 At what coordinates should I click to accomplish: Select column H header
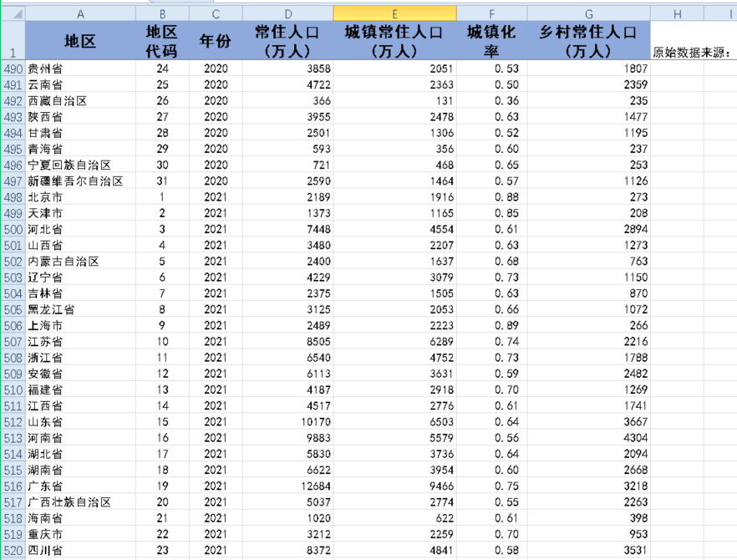pyautogui.click(x=677, y=14)
